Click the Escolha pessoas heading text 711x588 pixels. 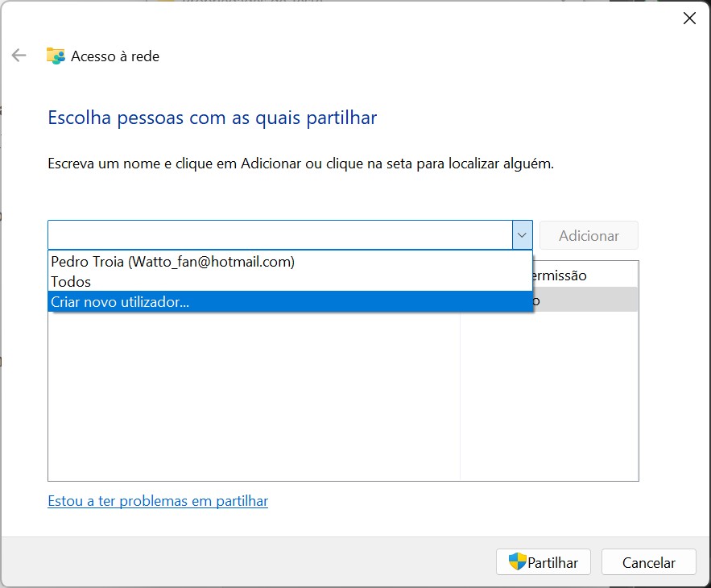[213, 118]
